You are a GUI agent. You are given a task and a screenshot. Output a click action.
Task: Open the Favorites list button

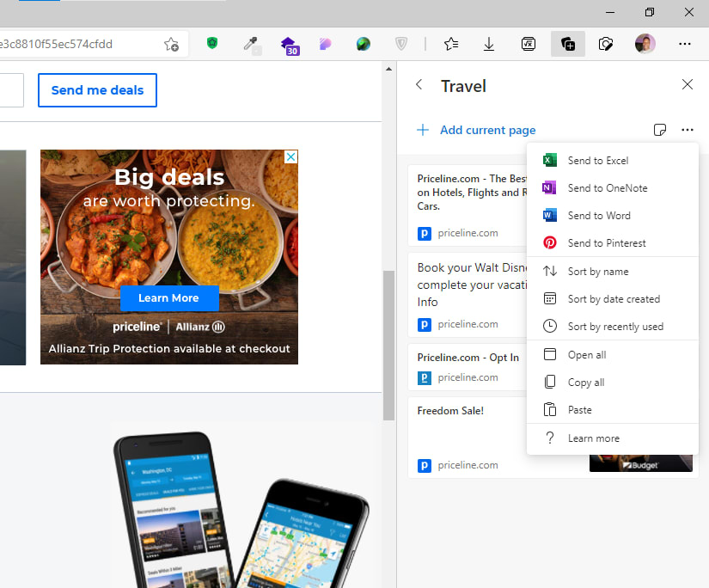tap(451, 44)
